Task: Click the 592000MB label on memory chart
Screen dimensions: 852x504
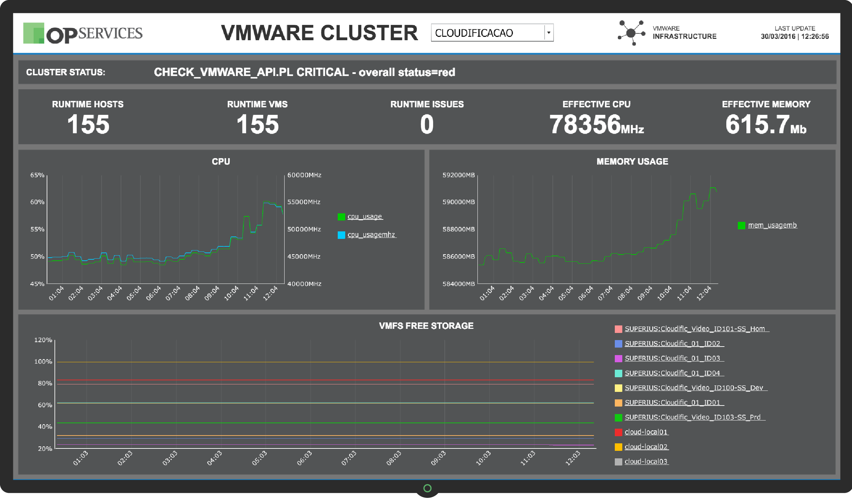Action: [x=458, y=175]
